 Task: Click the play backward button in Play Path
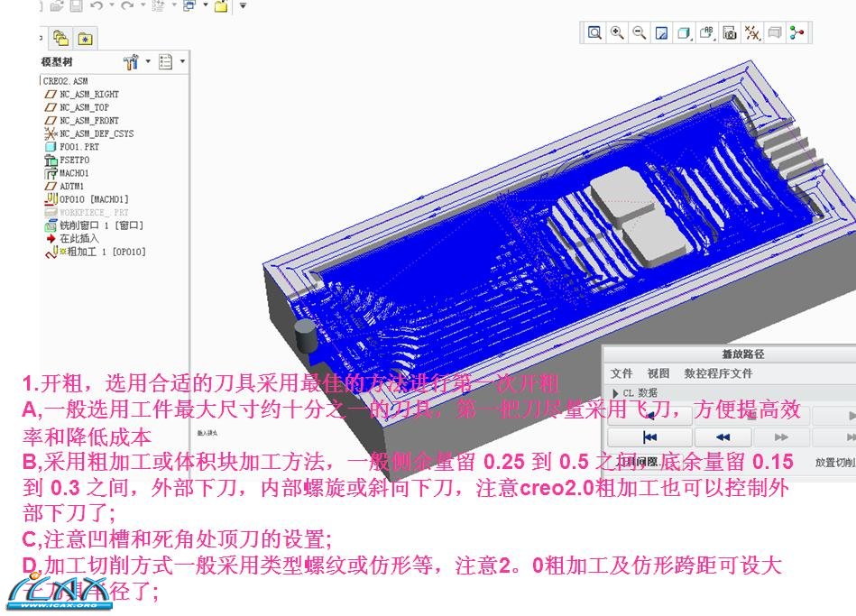click(649, 416)
